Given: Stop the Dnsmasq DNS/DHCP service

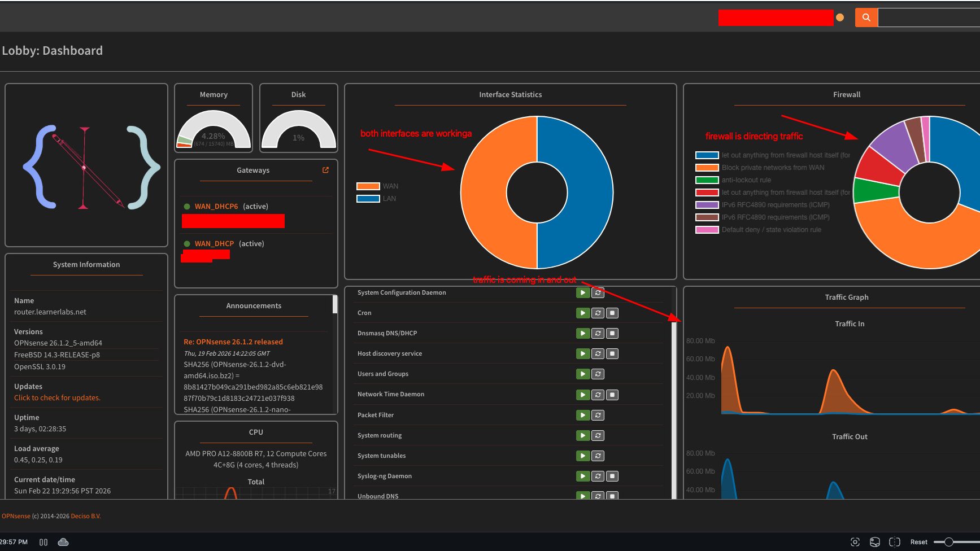Looking at the screenshot, I should pyautogui.click(x=612, y=333).
